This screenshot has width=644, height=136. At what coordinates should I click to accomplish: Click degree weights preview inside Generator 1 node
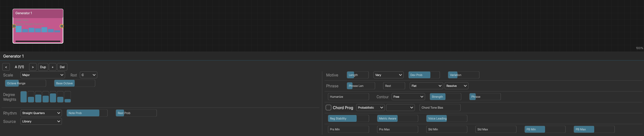[38, 29]
